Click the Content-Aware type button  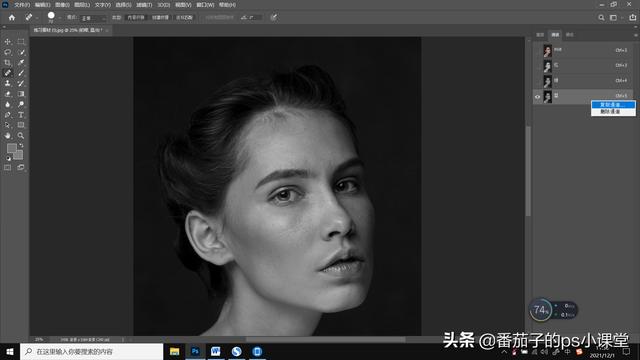point(136,18)
